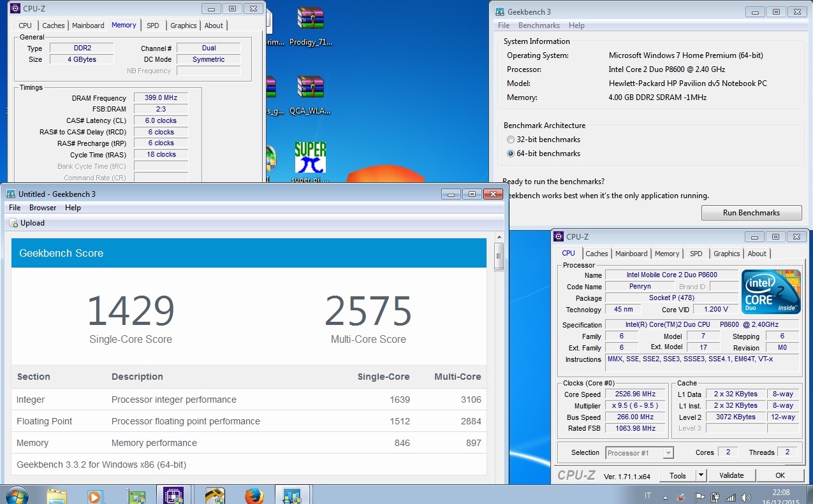Click the Tools button in CPU-Z
Screen dimensions: 813x504
678,475
